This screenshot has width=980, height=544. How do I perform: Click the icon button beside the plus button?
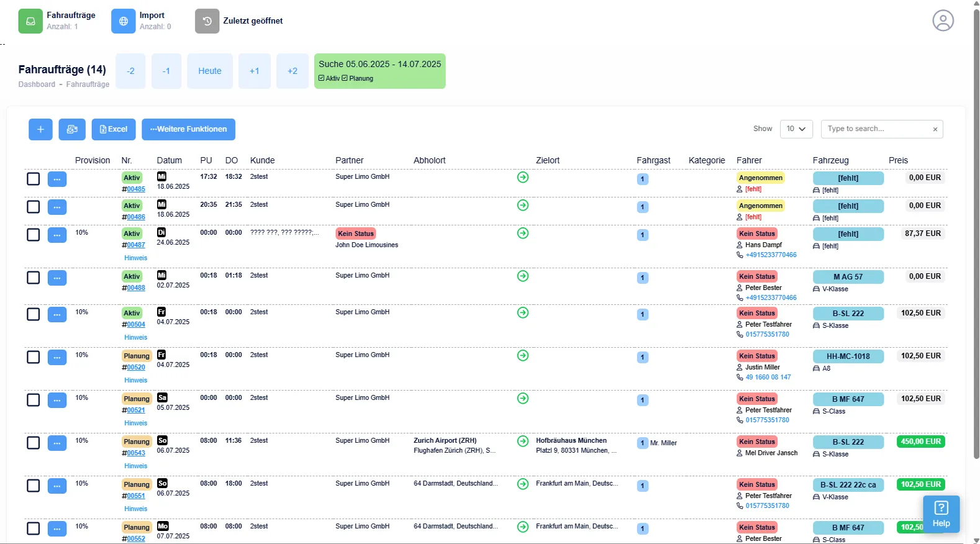pyautogui.click(x=72, y=129)
